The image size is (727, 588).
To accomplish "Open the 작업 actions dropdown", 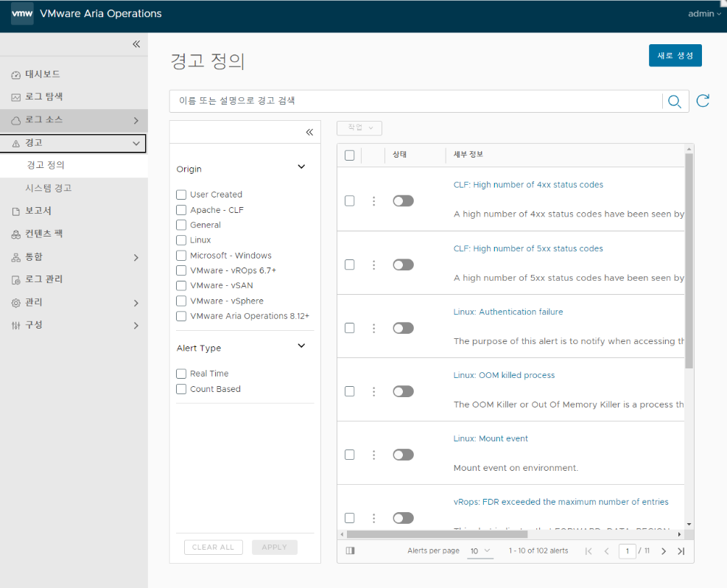I will [x=359, y=128].
